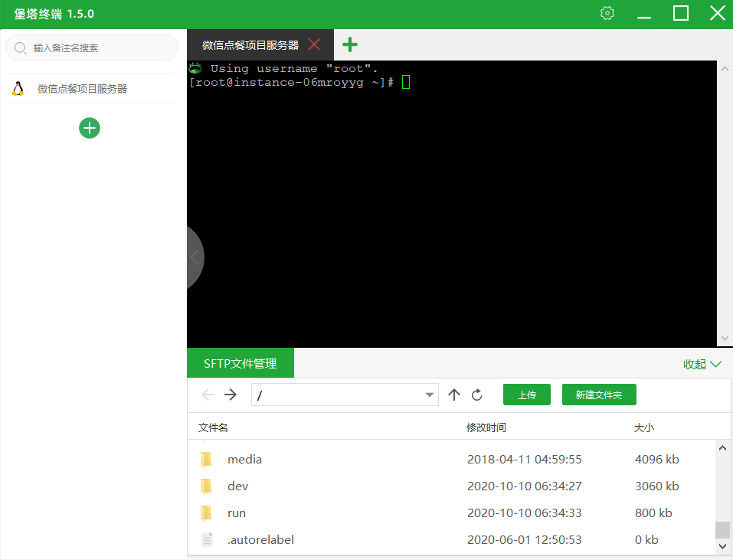The image size is (733, 560).
Task: Sort by the 大小 column header
Action: pos(643,427)
